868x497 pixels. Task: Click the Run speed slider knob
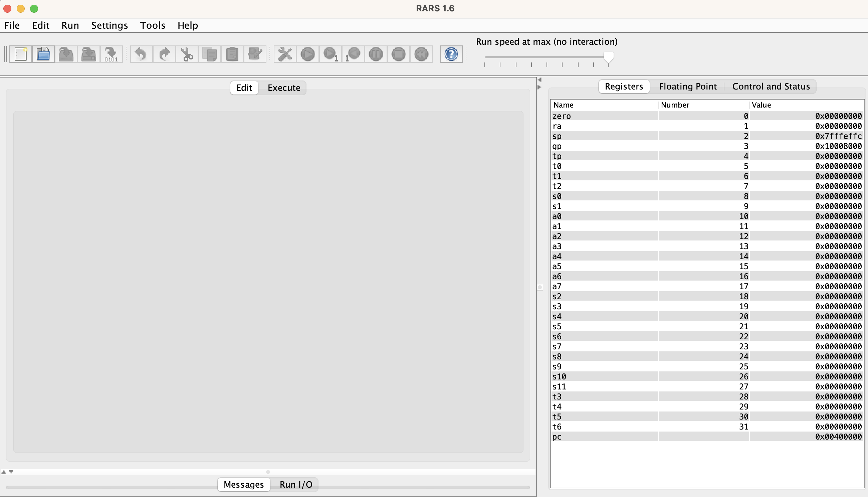[608, 57]
